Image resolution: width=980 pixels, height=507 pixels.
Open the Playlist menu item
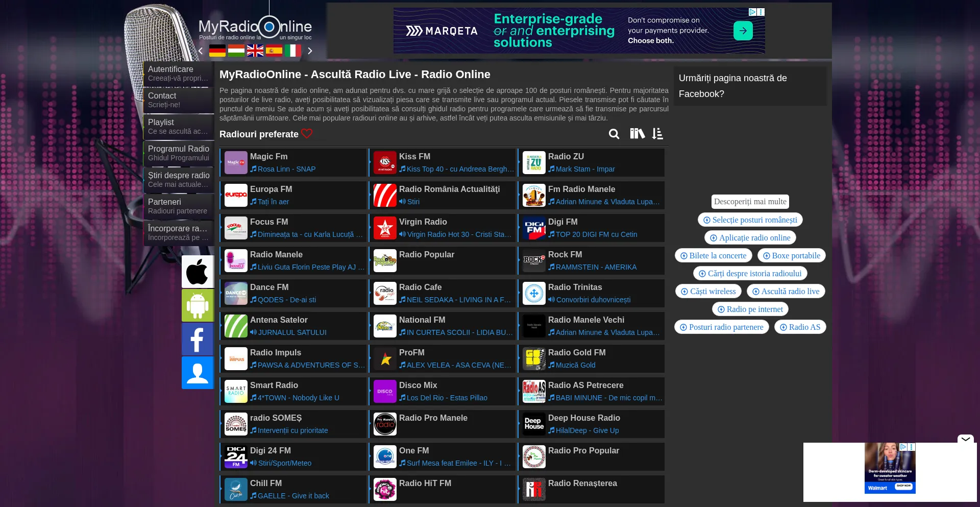(178, 127)
